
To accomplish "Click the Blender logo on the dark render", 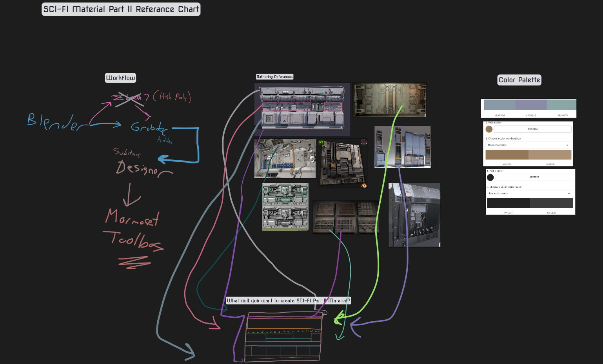I will (364, 185).
